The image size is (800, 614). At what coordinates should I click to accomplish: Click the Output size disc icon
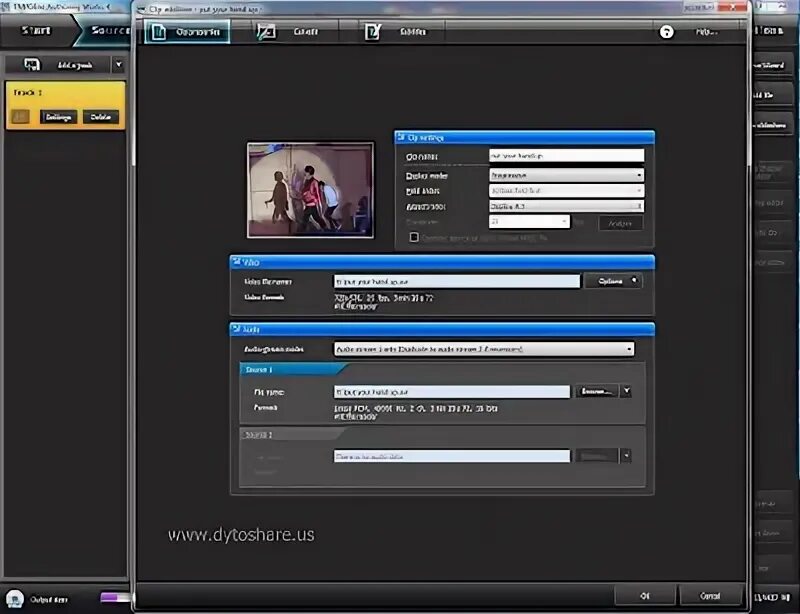click(x=15, y=599)
